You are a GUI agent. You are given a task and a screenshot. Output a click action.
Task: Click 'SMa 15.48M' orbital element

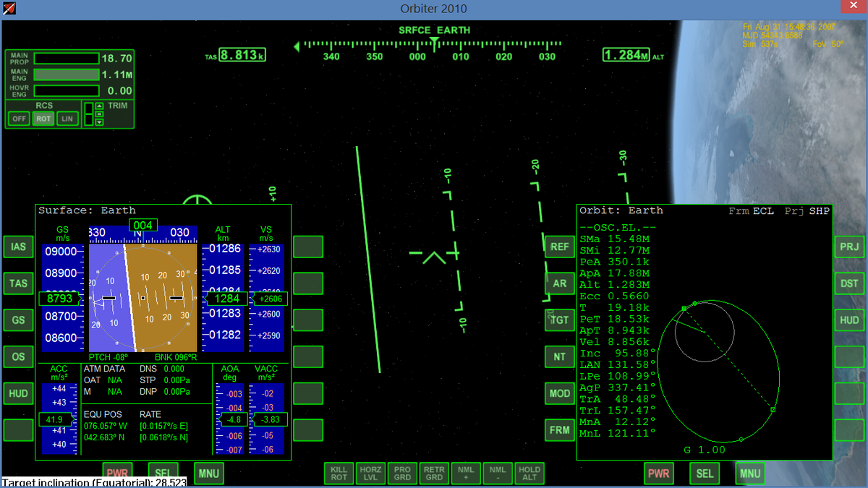(x=614, y=239)
